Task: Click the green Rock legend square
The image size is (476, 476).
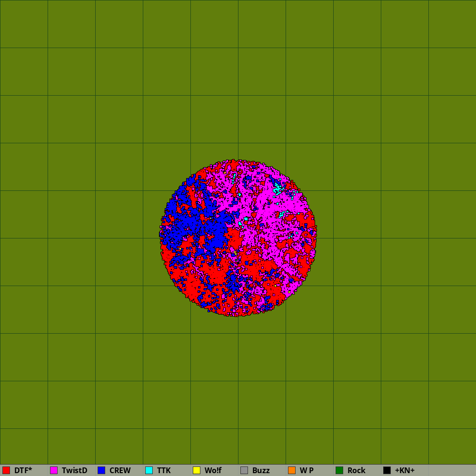Action: (339, 470)
